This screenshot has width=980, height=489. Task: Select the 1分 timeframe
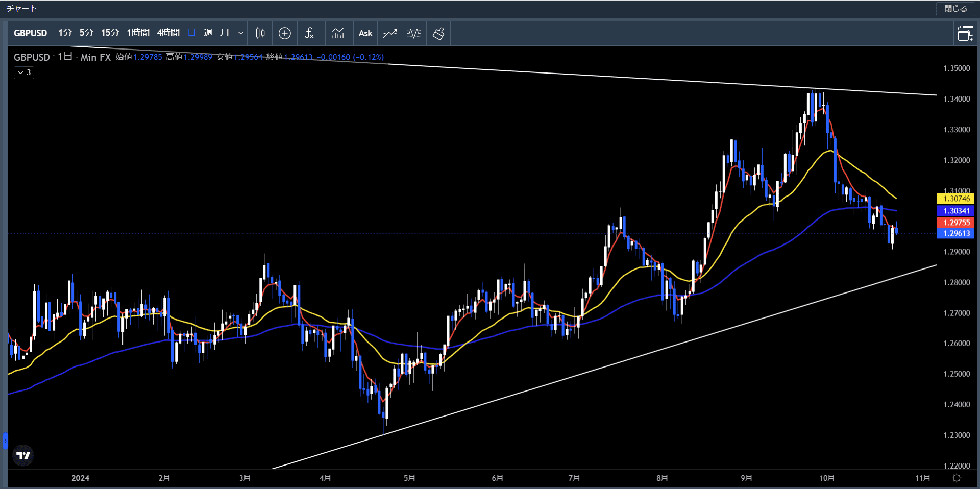[65, 33]
